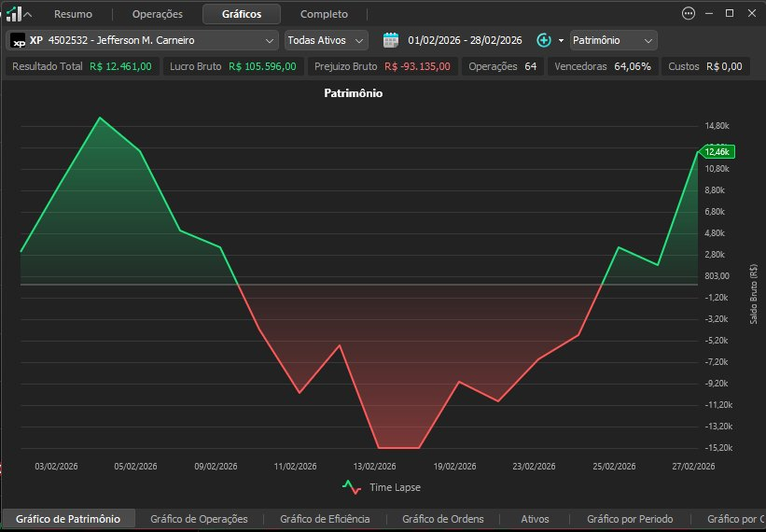
Task: Expand the Patrimônio chart type dropdown
Action: 614,40
